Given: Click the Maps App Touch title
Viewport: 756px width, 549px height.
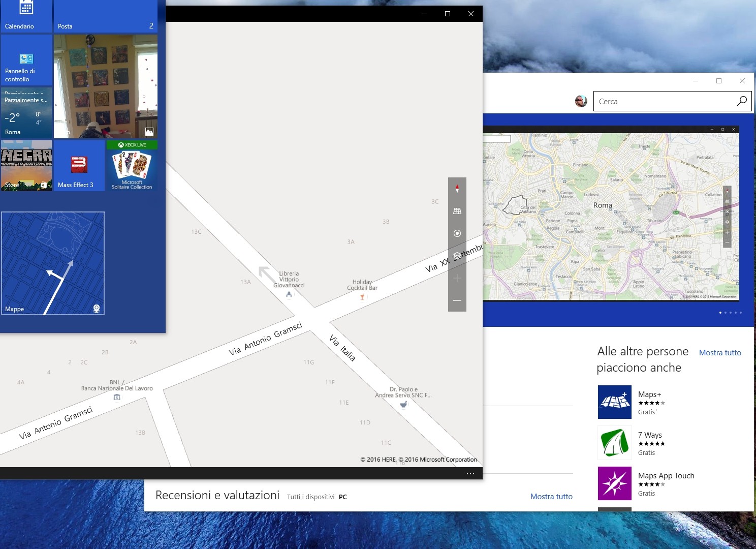Looking at the screenshot, I should [666, 476].
